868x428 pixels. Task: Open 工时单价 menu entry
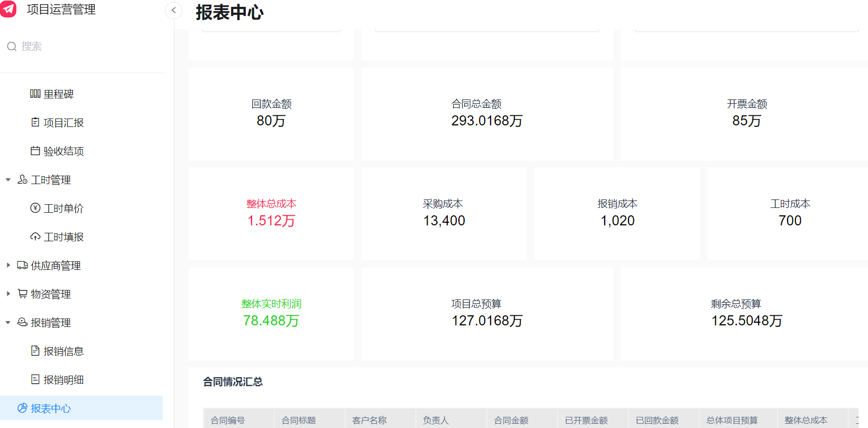click(63, 208)
